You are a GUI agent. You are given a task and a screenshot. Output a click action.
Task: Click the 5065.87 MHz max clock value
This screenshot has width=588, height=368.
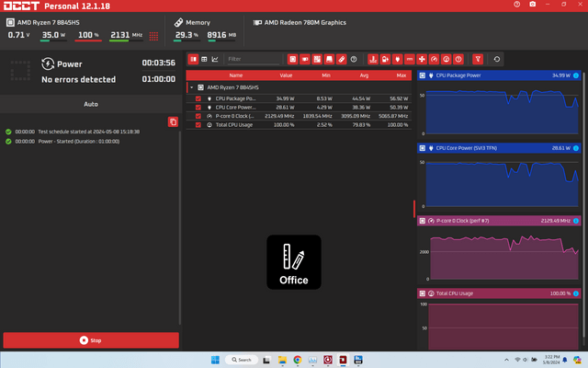click(x=393, y=116)
